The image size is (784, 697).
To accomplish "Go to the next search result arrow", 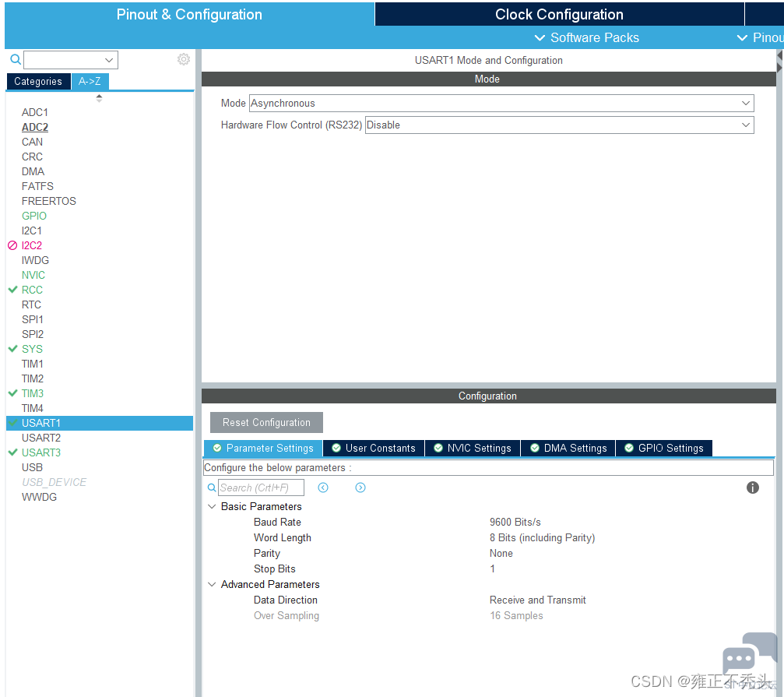I will 360,488.
